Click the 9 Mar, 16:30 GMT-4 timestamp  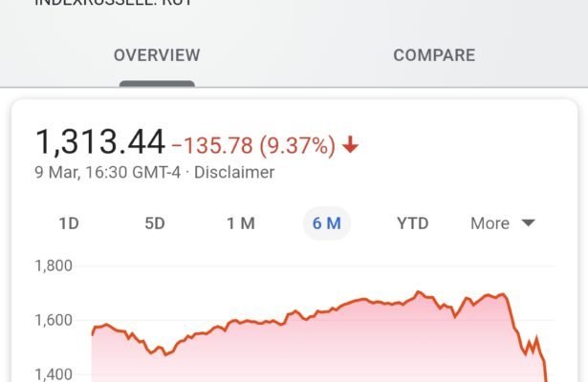point(108,173)
